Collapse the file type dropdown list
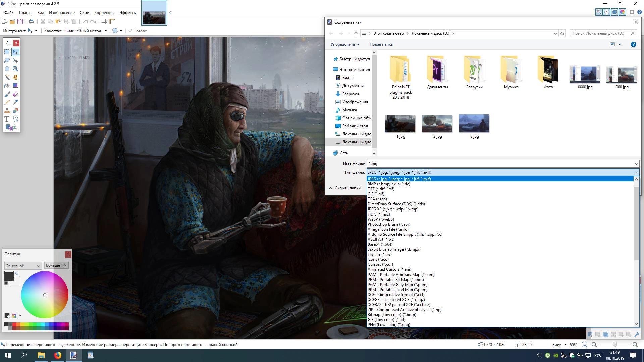This screenshot has width=644, height=362. pos(636,172)
